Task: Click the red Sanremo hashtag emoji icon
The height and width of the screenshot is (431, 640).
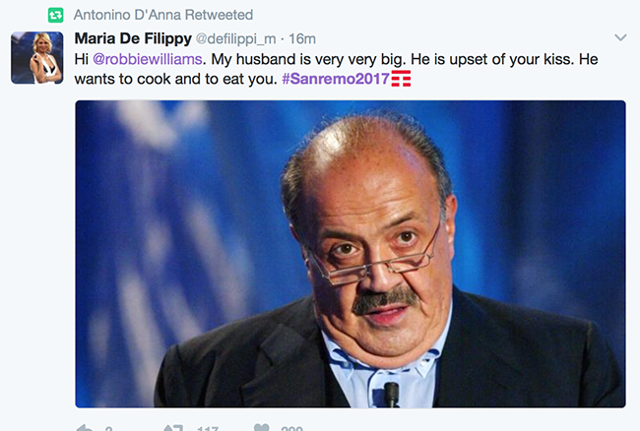Action: (402, 79)
